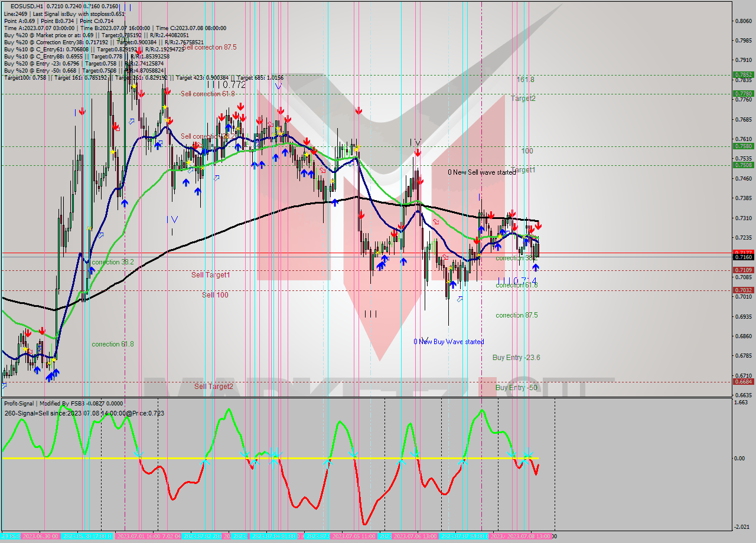Select the EOSUSD,H1 chart title
756x543 pixels.
pos(21,5)
